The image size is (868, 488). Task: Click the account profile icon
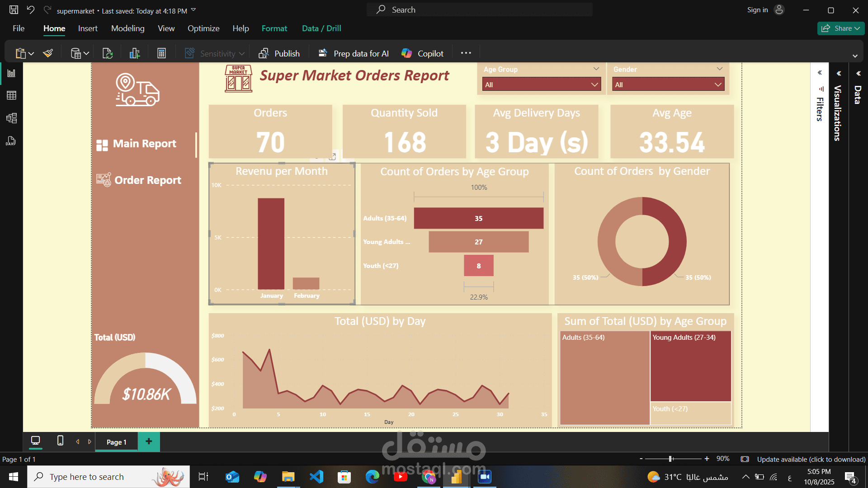(779, 9)
